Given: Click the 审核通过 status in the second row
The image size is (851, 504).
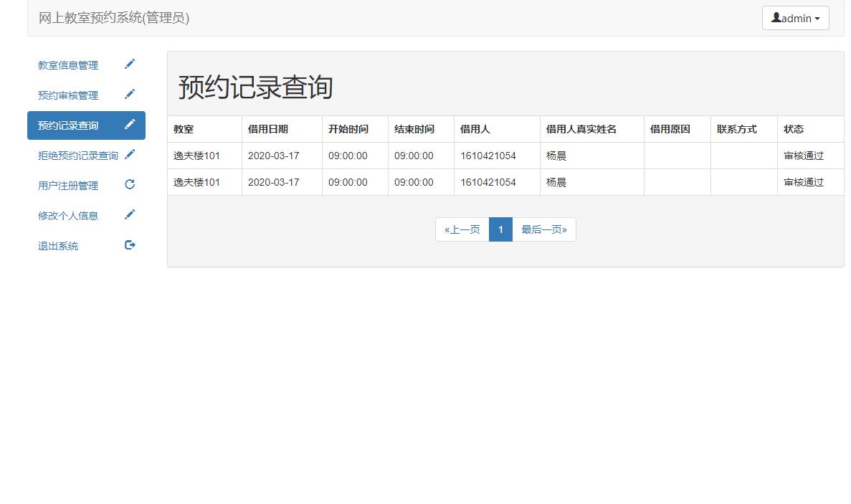Looking at the screenshot, I should click(x=801, y=182).
